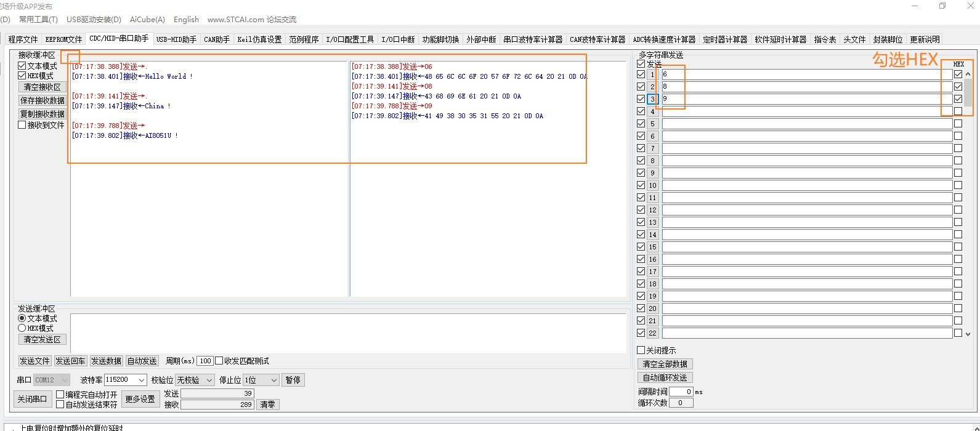Enable HEX checkbox for row 4
Viewport: 980px width, 431px height.
[x=958, y=111]
